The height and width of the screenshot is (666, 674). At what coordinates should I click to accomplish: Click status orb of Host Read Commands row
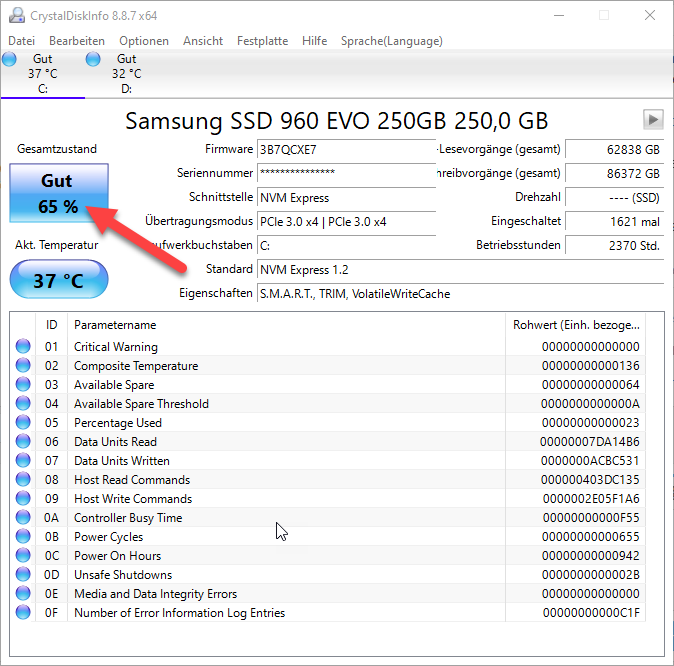click(x=23, y=479)
